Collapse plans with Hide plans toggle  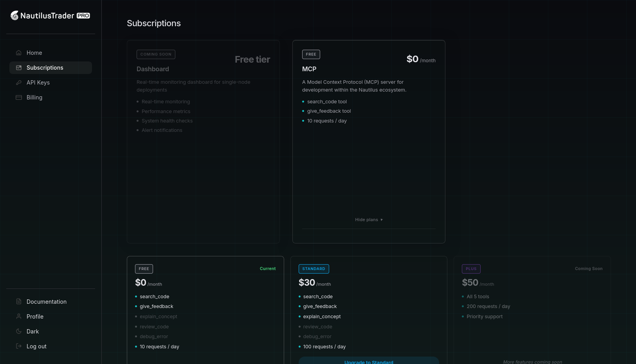[369, 220]
